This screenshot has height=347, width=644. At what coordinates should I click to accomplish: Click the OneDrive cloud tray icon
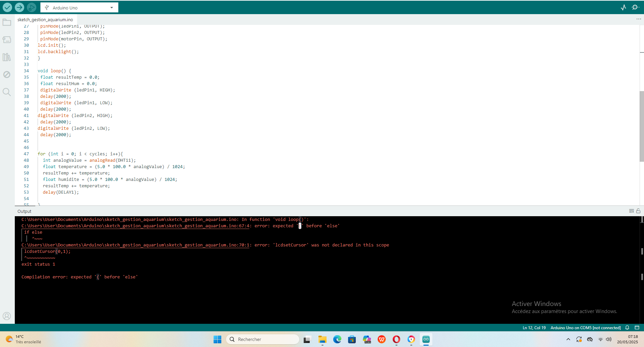[x=590, y=339]
